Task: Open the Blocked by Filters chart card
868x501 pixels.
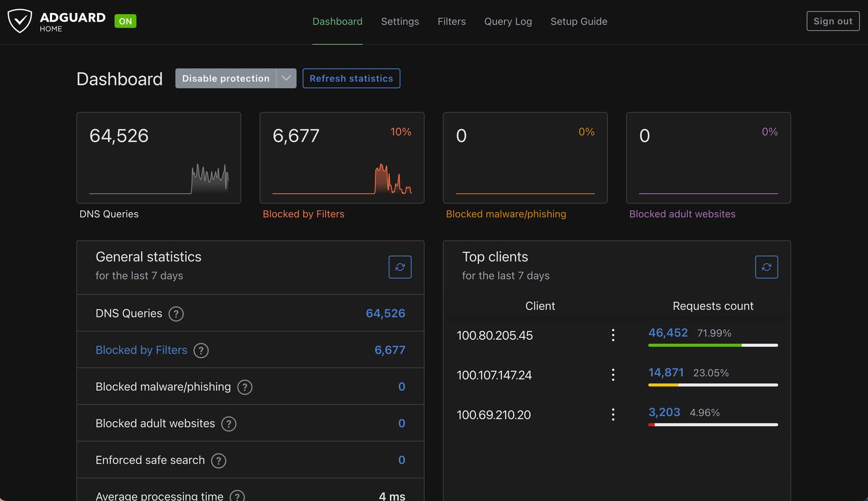Action: (342, 158)
